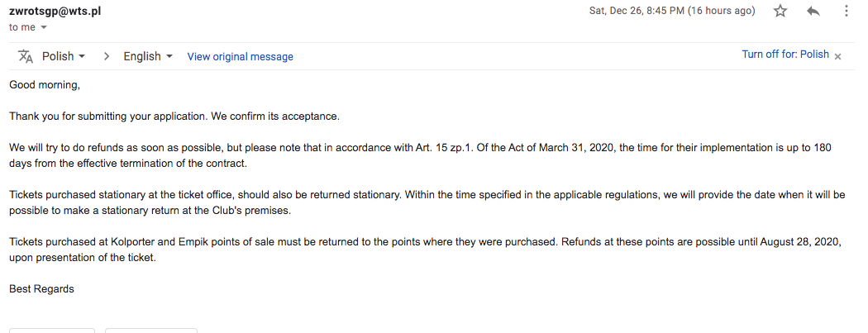The image size is (868, 333).
Task: Click Turn off for: Polish
Action: pos(785,55)
